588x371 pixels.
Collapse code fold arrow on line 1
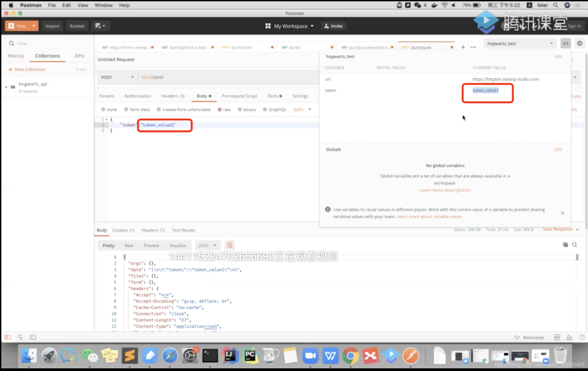point(107,119)
